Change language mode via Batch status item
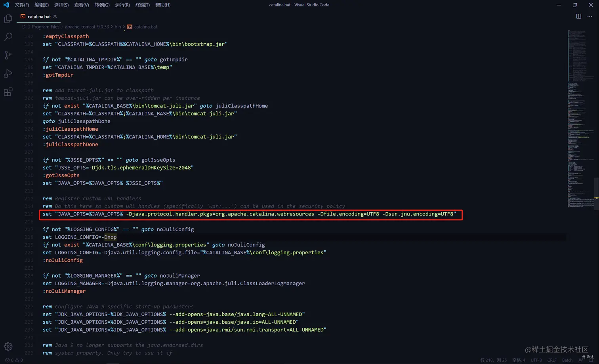This screenshot has width=599, height=364. tap(567, 360)
